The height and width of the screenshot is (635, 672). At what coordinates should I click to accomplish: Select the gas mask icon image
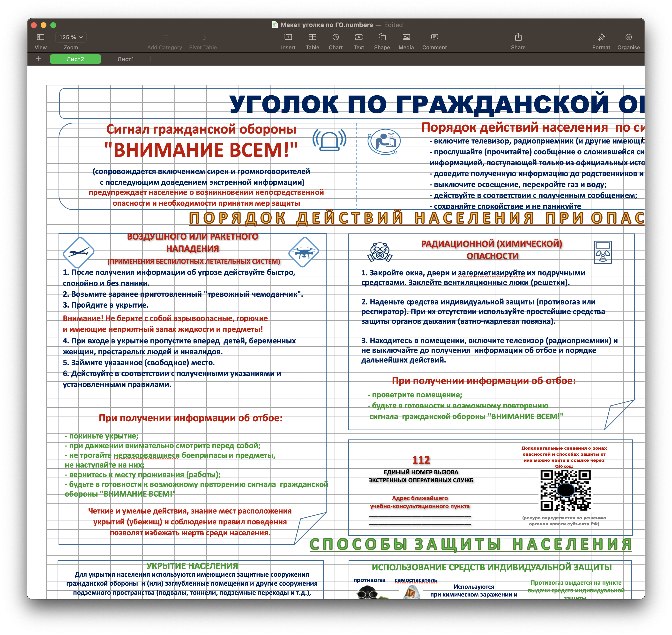380,252
